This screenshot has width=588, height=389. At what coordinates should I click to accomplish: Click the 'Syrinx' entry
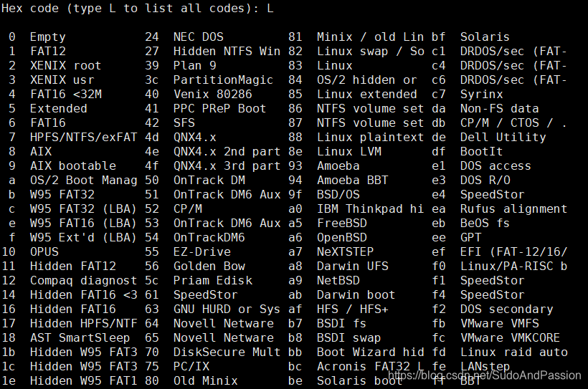[x=481, y=94]
